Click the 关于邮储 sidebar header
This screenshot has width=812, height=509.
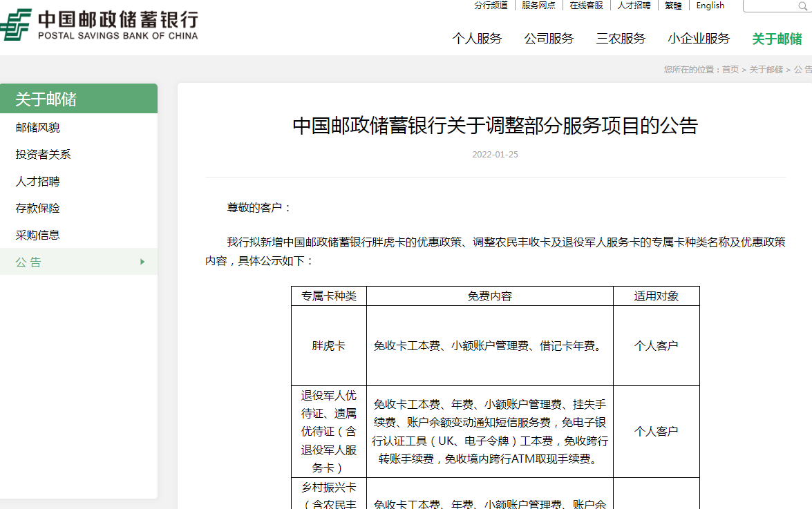click(79, 98)
